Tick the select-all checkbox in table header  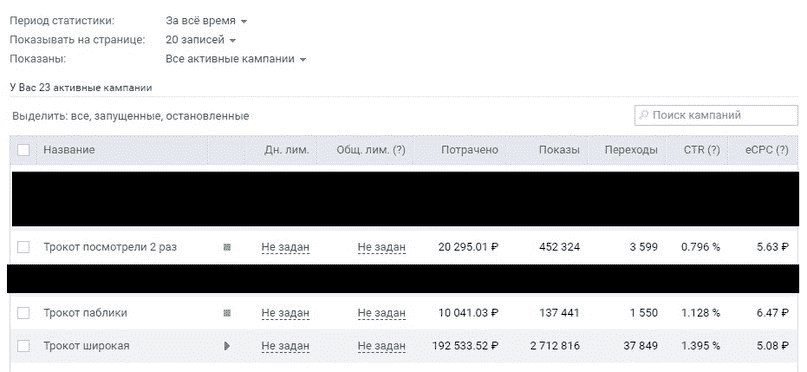[x=24, y=150]
